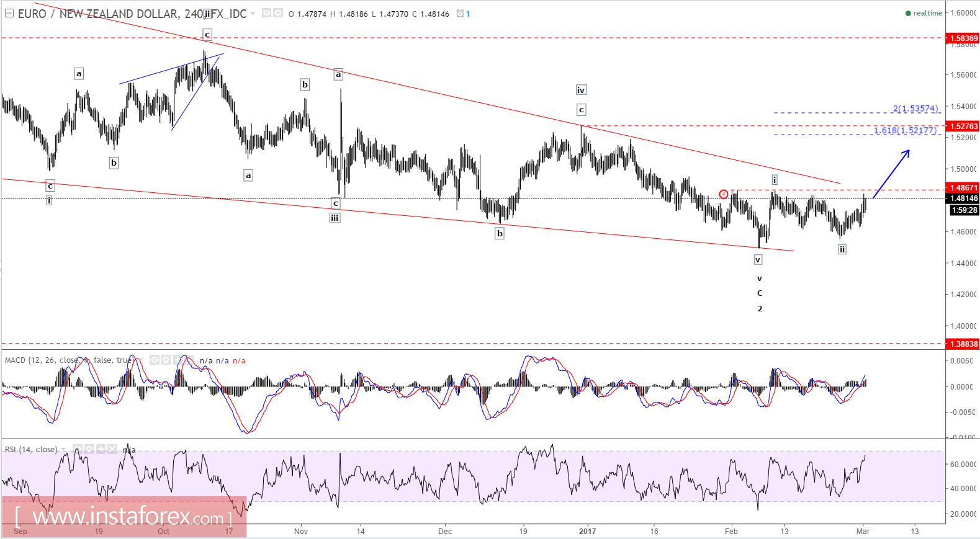The height and width of the screenshot is (539, 980).
Task: Select the 1.52763 price level label
Action: click(x=963, y=126)
